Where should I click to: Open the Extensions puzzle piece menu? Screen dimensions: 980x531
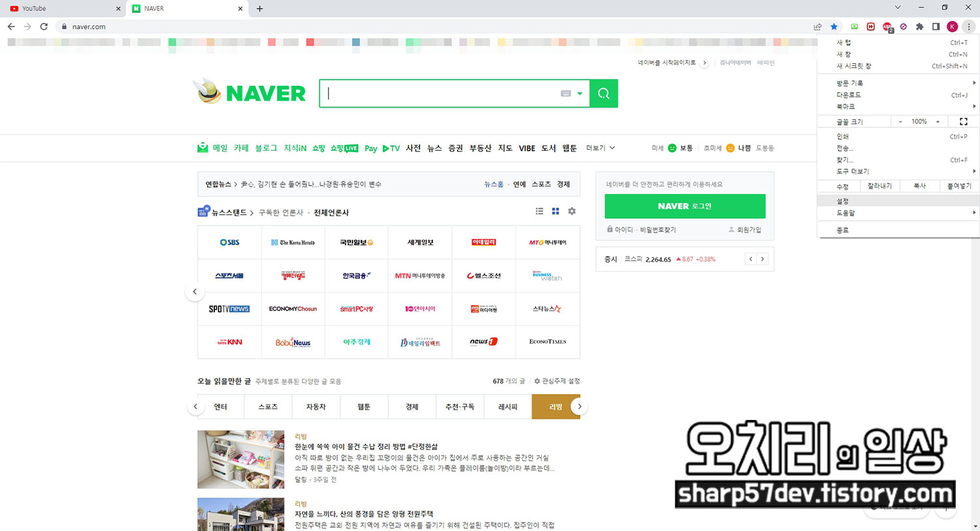(920, 27)
